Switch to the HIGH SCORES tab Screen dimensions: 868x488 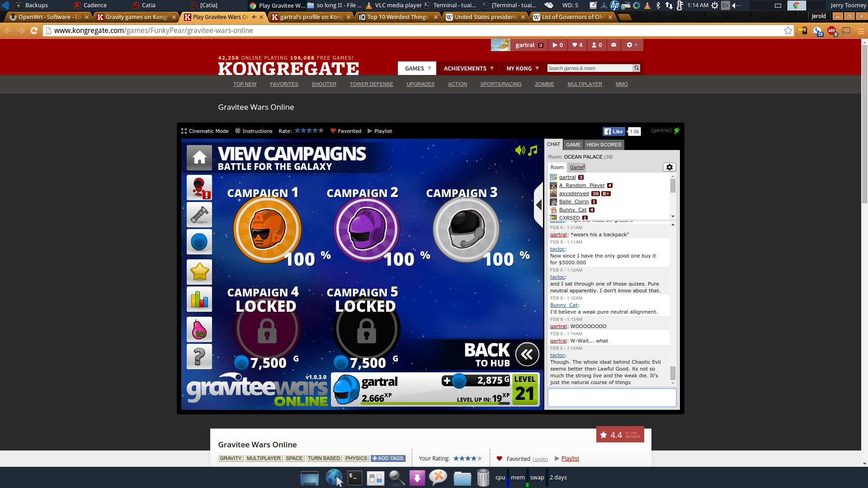[604, 145]
